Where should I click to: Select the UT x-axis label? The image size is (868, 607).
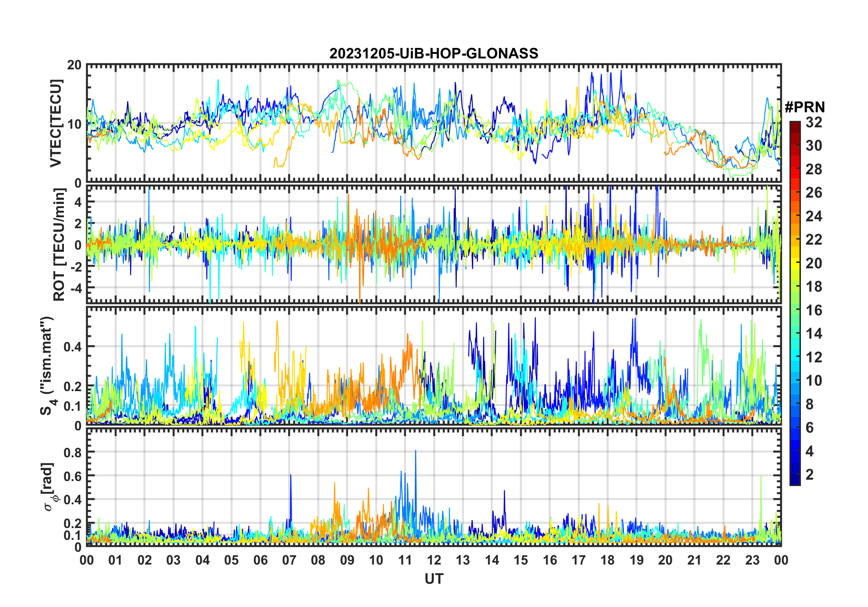[x=434, y=579]
